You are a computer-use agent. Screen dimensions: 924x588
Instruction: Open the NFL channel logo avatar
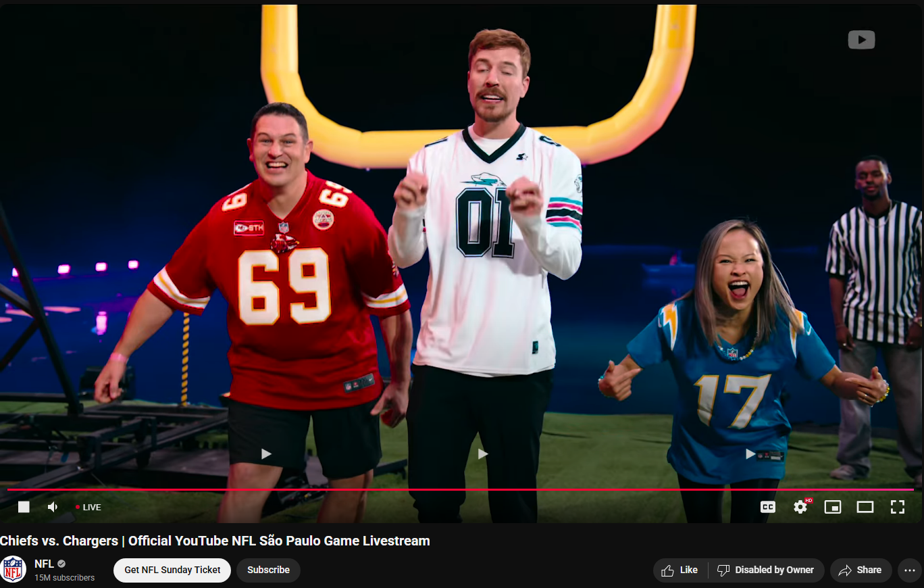[14, 569]
